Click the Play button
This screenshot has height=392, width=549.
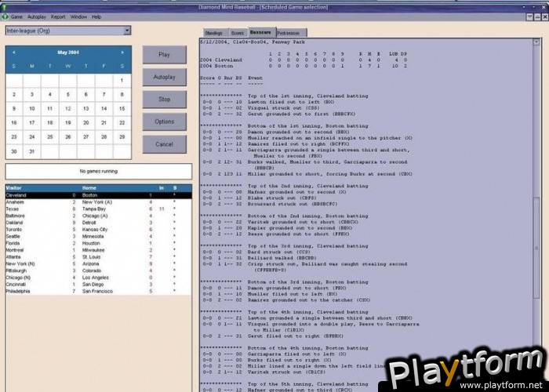pos(164,55)
